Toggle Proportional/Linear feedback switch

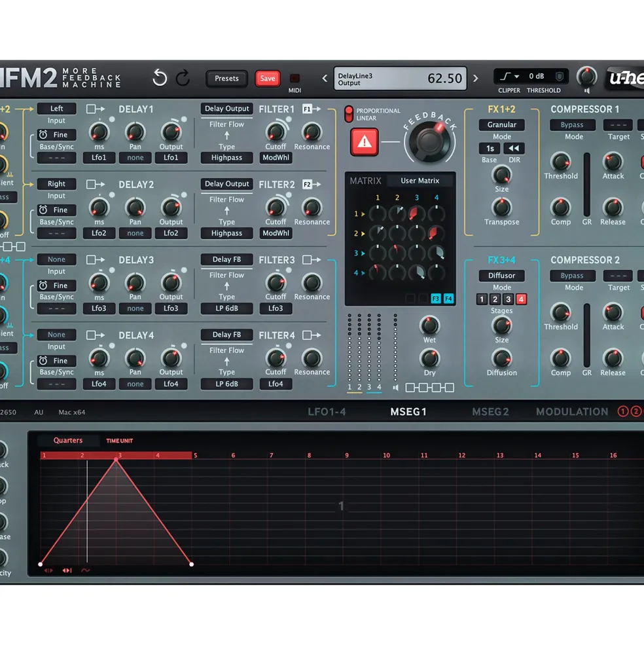(x=349, y=114)
